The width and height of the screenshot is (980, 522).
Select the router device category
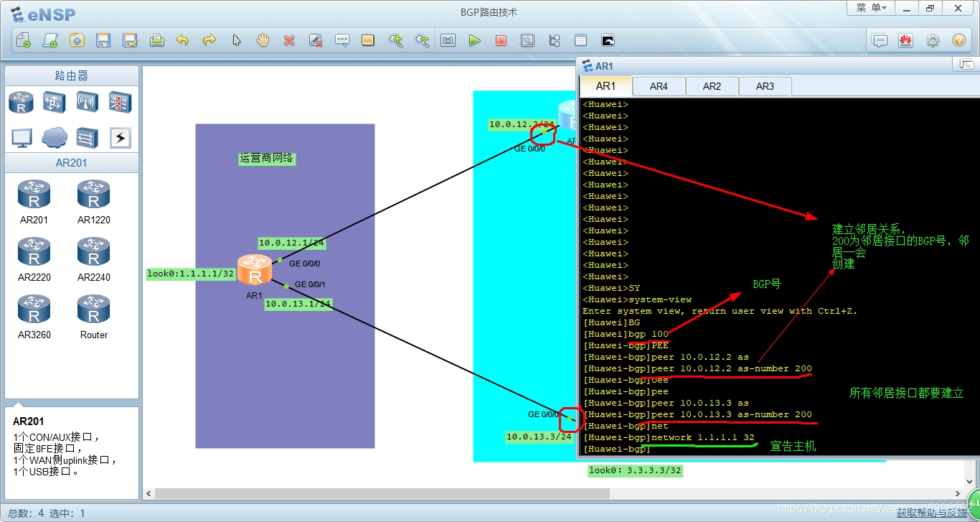tap(22, 102)
